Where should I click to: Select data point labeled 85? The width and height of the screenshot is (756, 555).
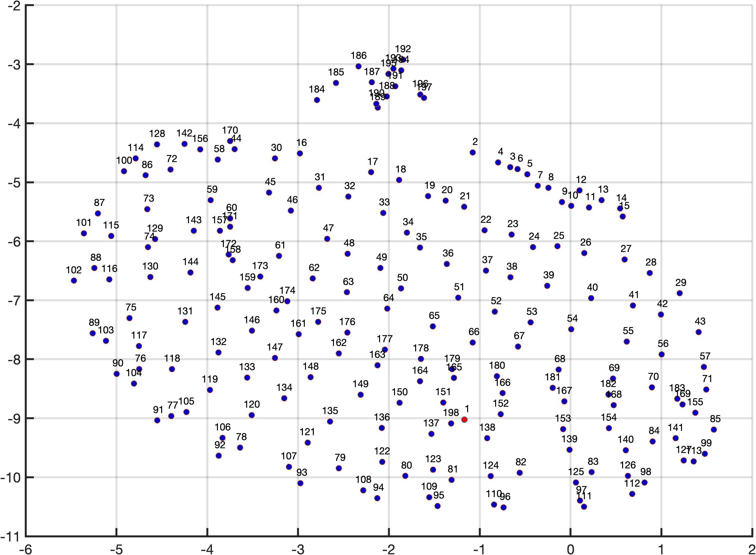[714, 430]
